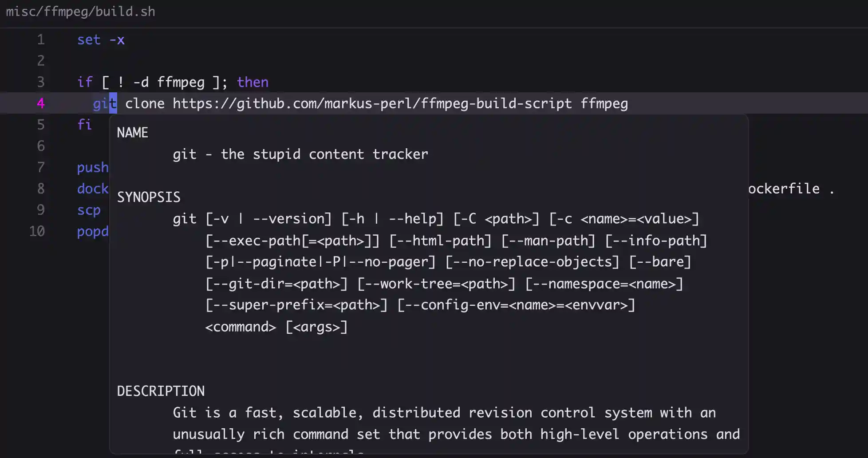Viewport: 868px width, 458px height.
Task: Click the NAME heading in the popup
Action: (132, 132)
